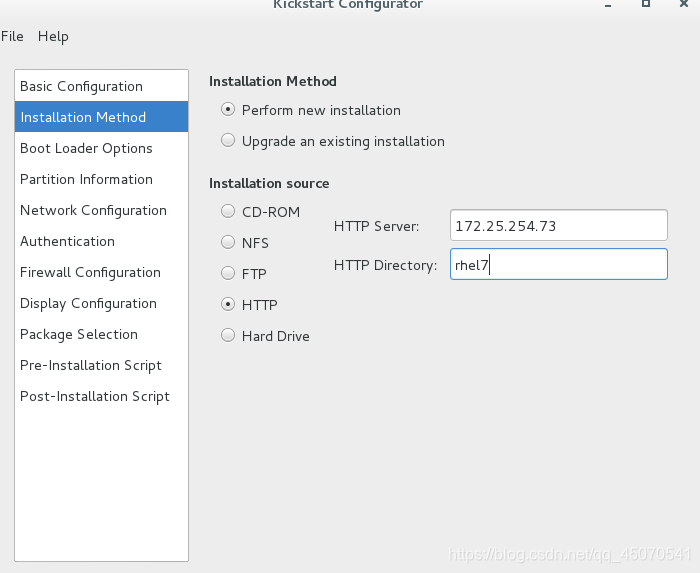The height and width of the screenshot is (573, 700).
Task: Open the File menu
Action: 12,36
